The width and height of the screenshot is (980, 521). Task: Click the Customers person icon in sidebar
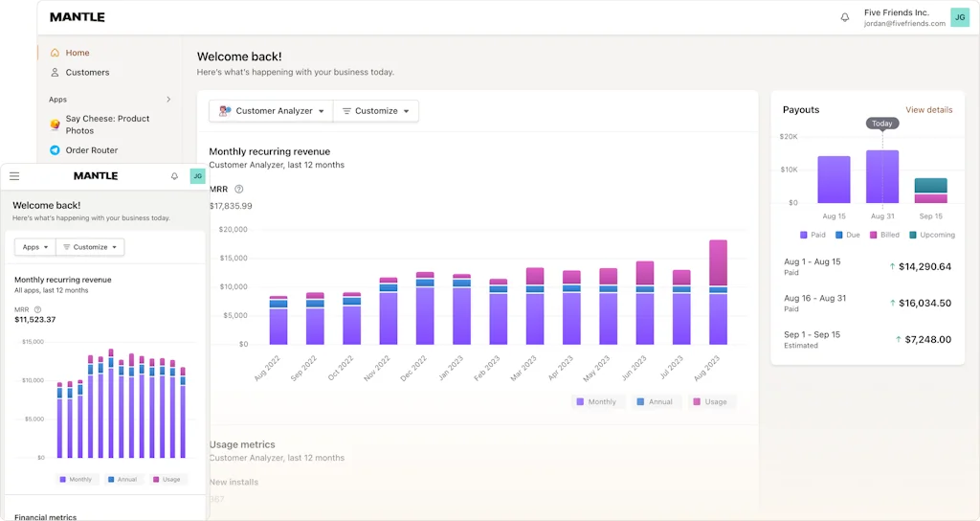[55, 73]
